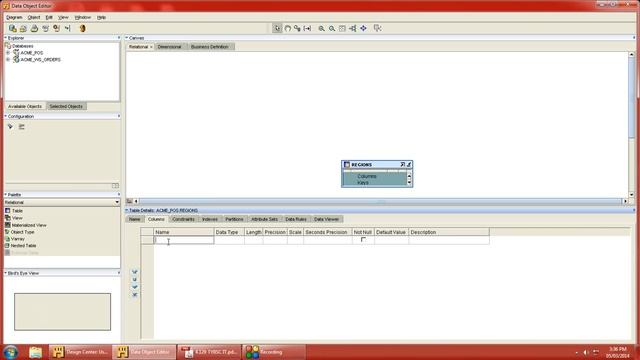
Task: Switch to the Business Definition tab
Action: [210, 47]
